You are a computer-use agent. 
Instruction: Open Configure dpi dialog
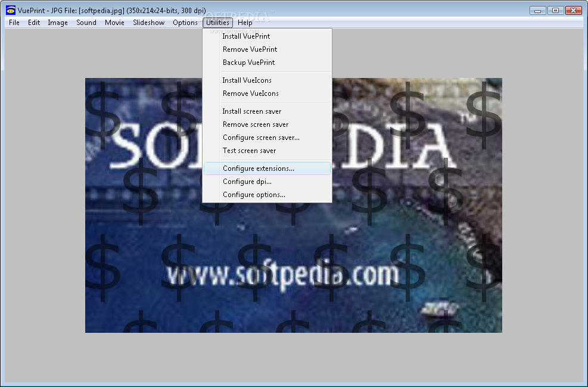tap(267, 182)
